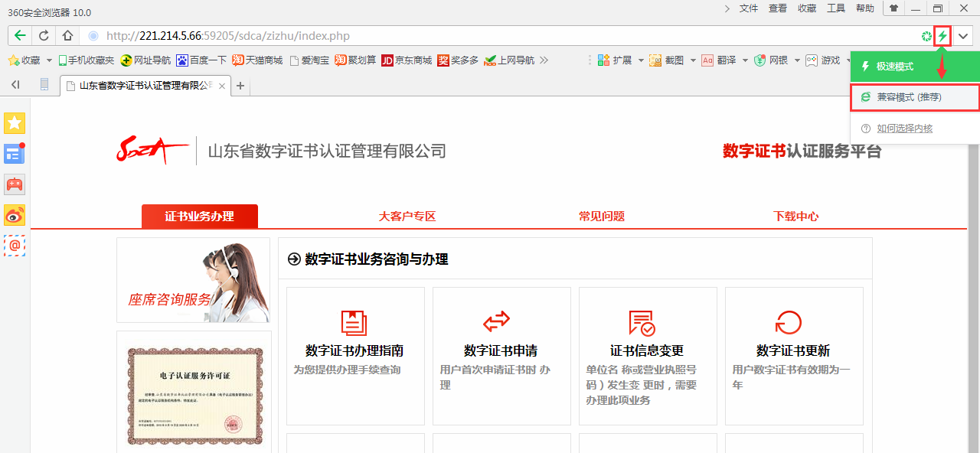Go to the browser home page icon
Screen dimensions: 980x453
tap(67, 36)
